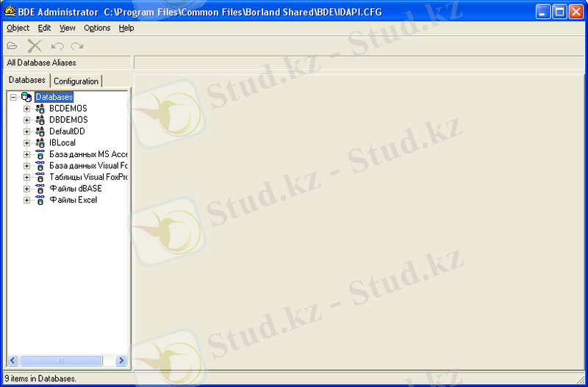Click the tree scrollbar right arrow
The height and width of the screenshot is (387, 588).
coord(121,361)
